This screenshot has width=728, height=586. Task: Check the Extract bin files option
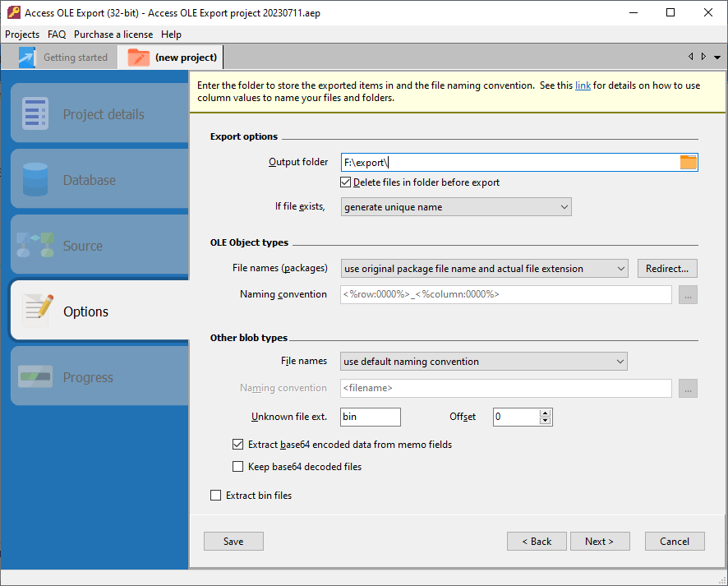coord(216,496)
